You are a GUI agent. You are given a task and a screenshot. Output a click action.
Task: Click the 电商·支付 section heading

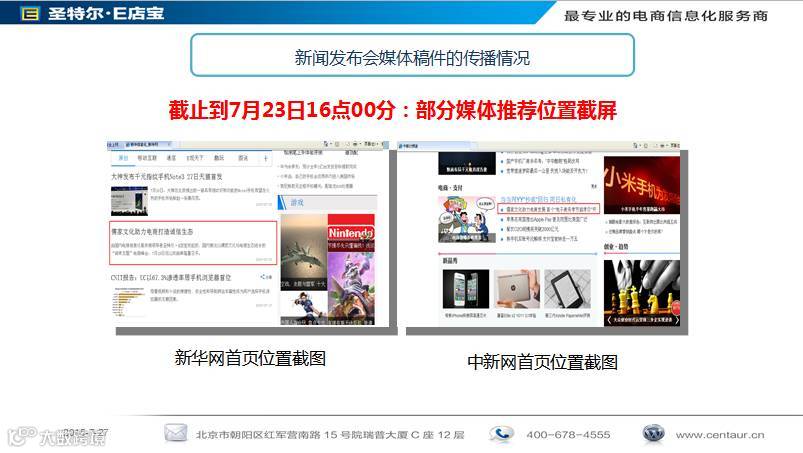click(450, 188)
